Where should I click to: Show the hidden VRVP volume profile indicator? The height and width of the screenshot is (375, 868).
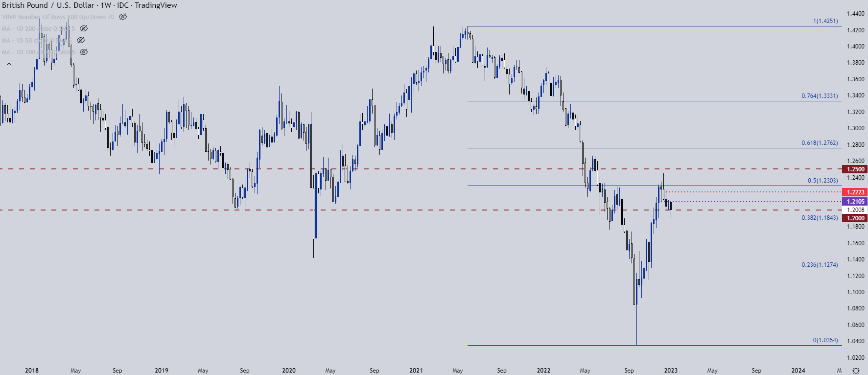pyautogui.click(x=123, y=17)
